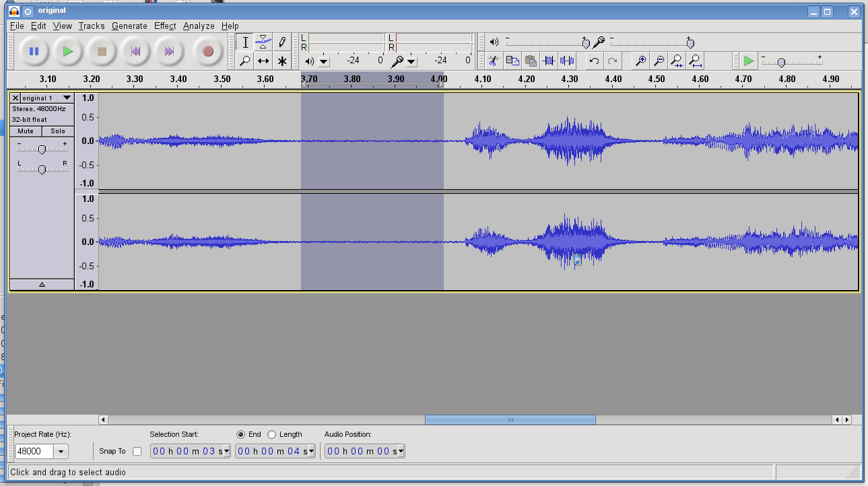Select the Envelope tool

tap(263, 42)
